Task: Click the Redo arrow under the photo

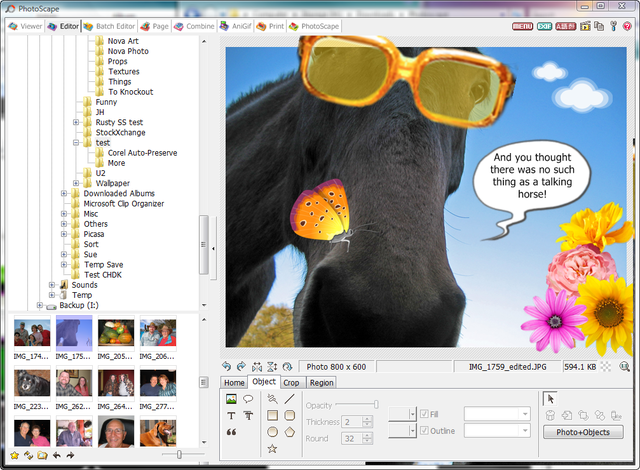Action: tap(241, 366)
